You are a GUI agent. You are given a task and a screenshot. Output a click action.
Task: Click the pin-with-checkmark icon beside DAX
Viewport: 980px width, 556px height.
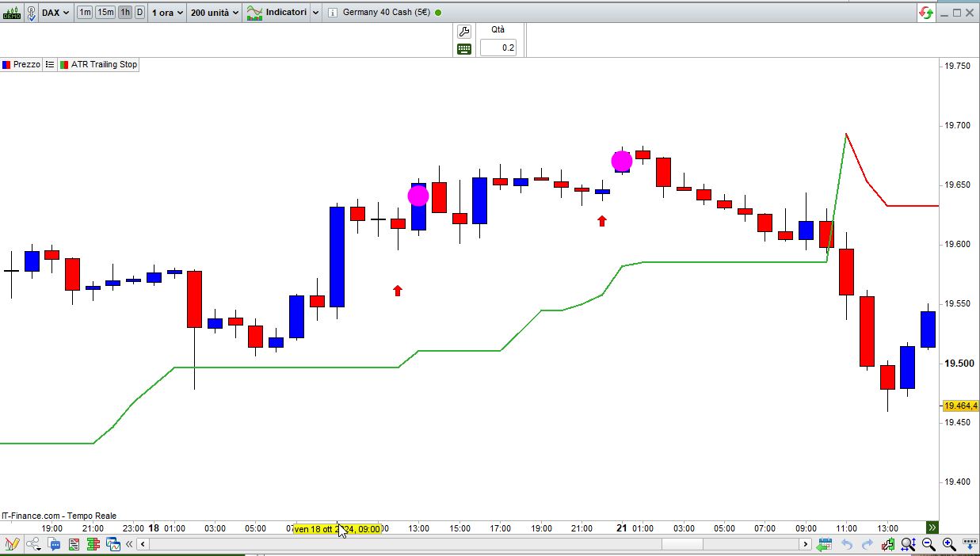pos(31,13)
